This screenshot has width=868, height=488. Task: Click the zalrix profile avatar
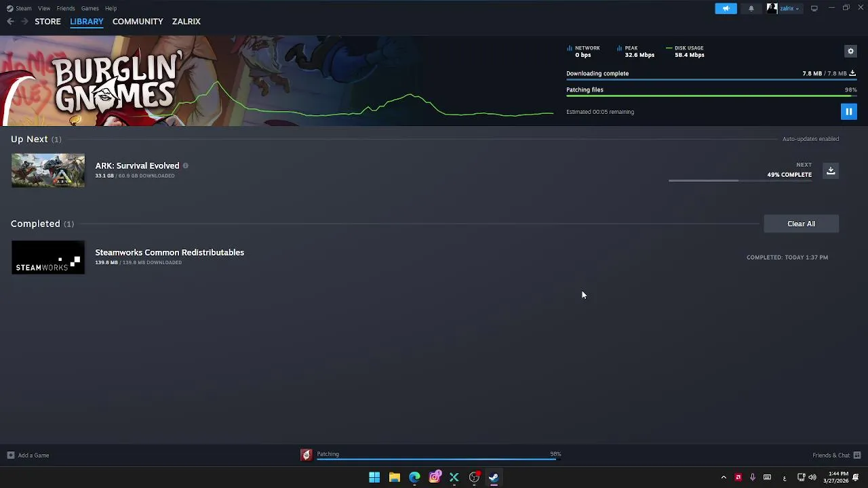[x=772, y=8]
